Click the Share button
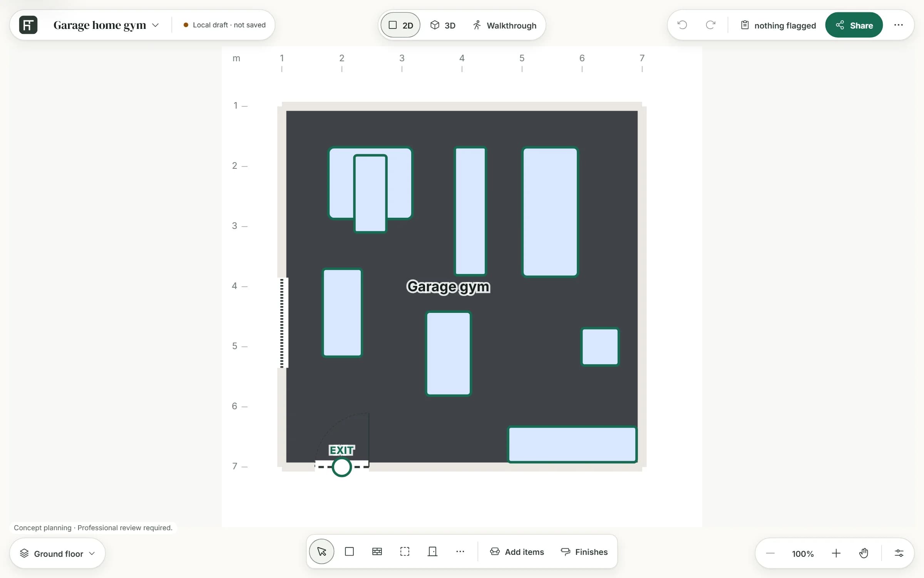This screenshot has width=924, height=578. pos(854,25)
